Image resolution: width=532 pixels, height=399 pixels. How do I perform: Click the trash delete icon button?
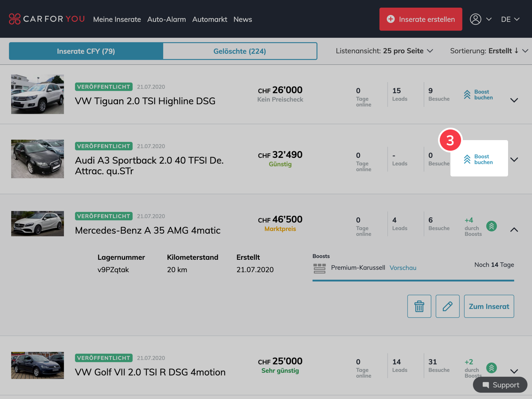(x=419, y=306)
